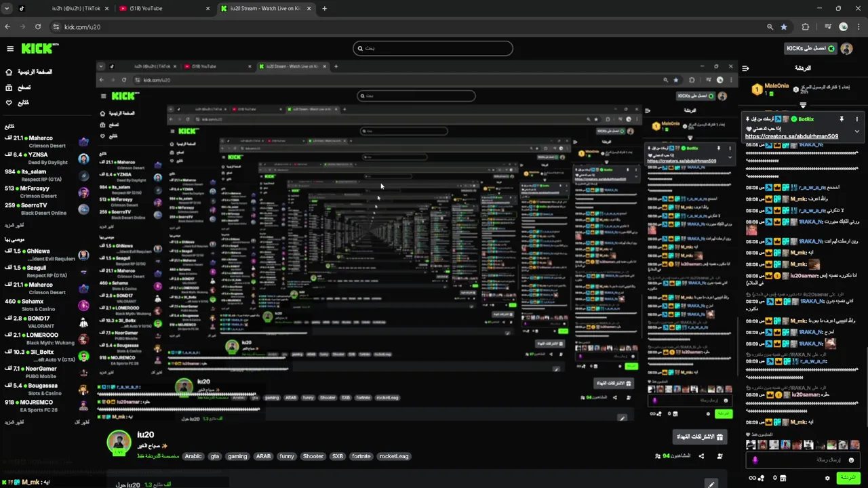Go back in browser
The width and height of the screenshot is (868, 488).
tap(7, 27)
